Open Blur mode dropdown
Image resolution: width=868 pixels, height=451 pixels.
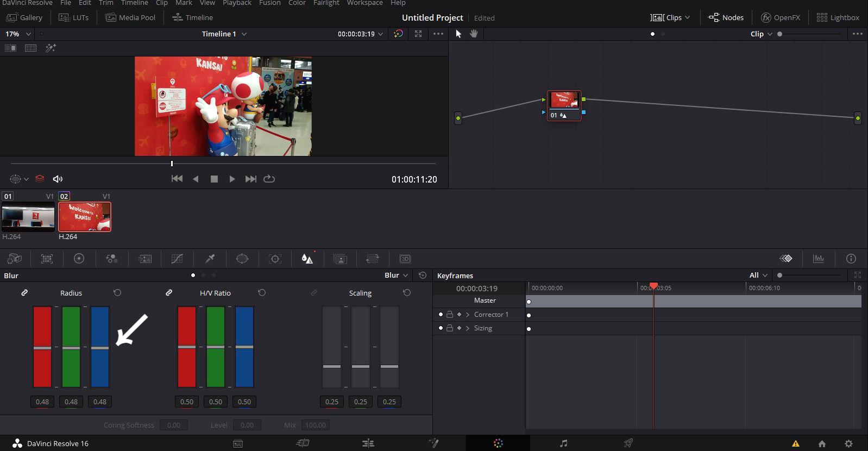(x=397, y=275)
